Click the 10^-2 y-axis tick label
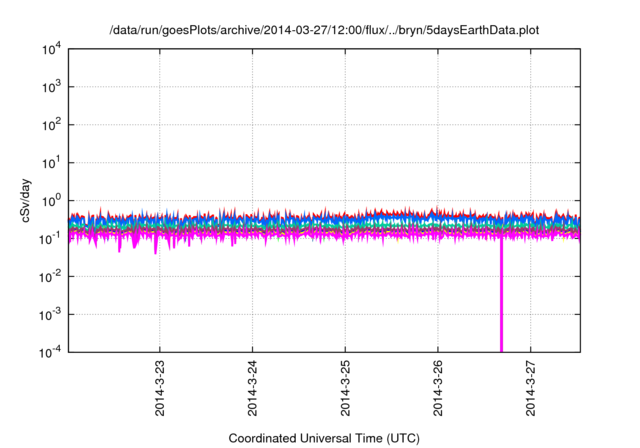640x448 pixels. (50, 277)
